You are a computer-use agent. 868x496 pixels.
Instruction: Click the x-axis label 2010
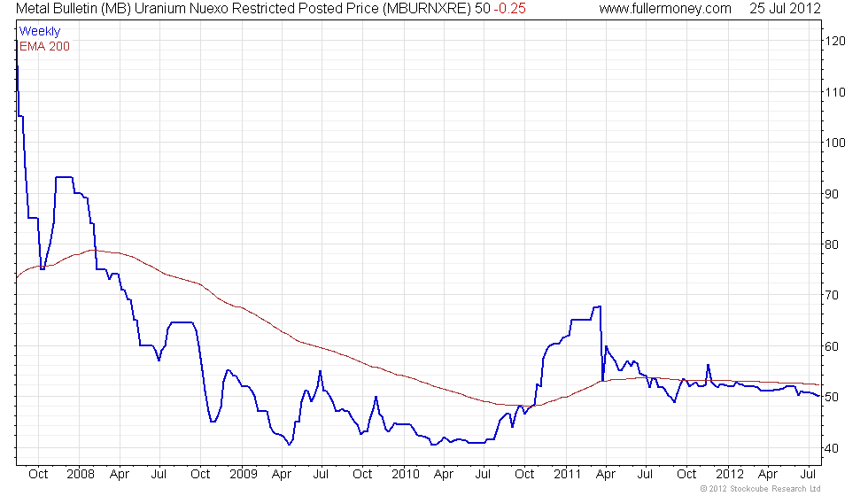(x=406, y=475)
